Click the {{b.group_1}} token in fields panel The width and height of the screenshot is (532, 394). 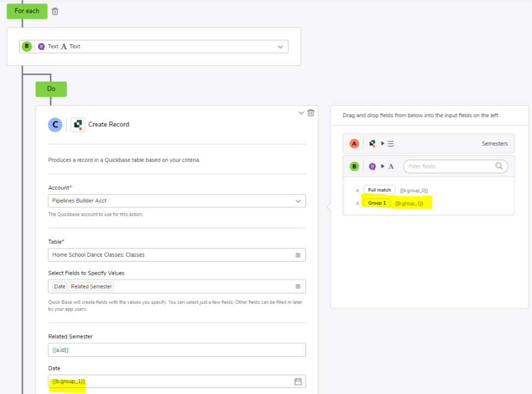409,203
